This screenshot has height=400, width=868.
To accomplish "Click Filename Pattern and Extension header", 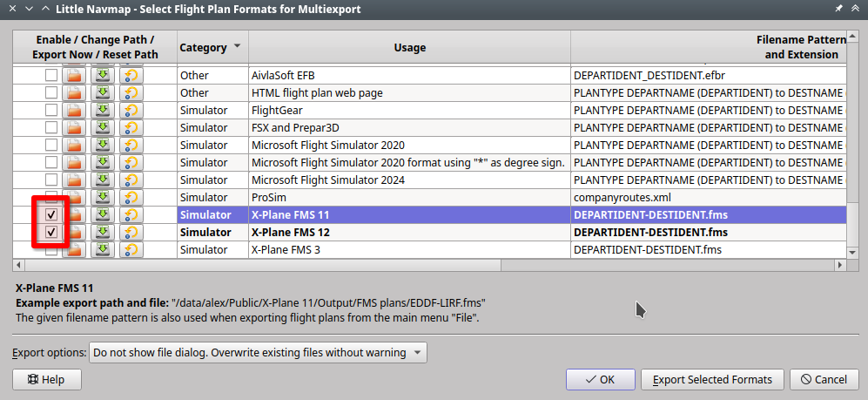I will 709,47.
